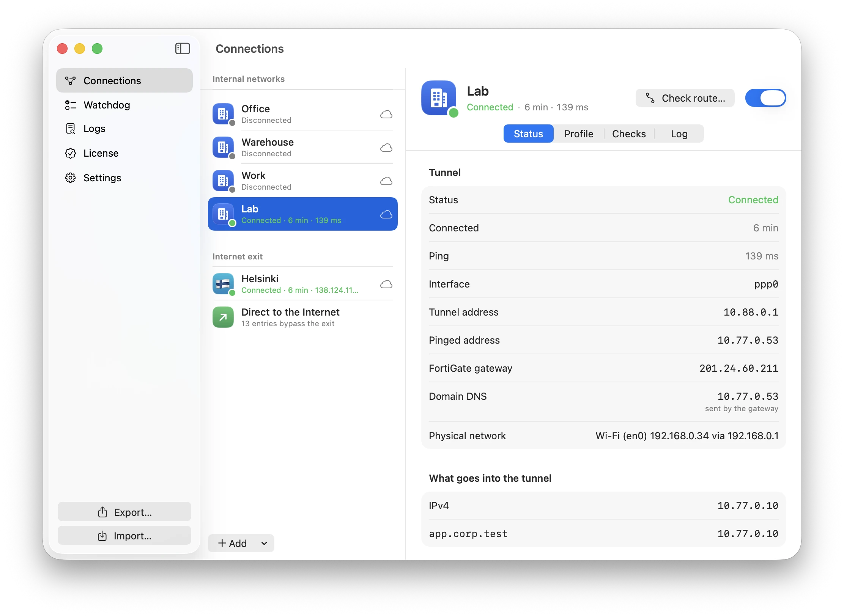Click the Add connection button
Image resolution: width=844 pixels, height=616 pixels.
[232, 544]
